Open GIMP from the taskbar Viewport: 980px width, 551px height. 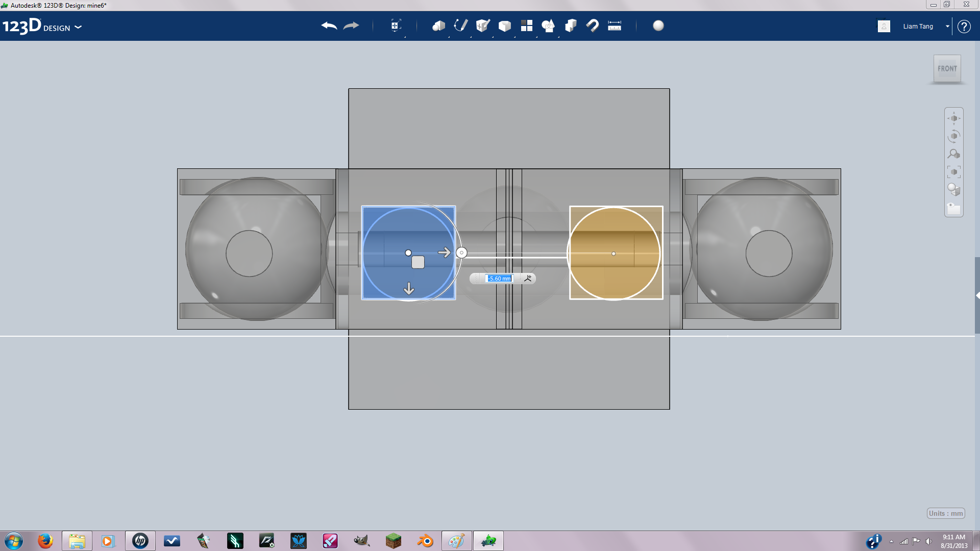(x=362, y=541)
